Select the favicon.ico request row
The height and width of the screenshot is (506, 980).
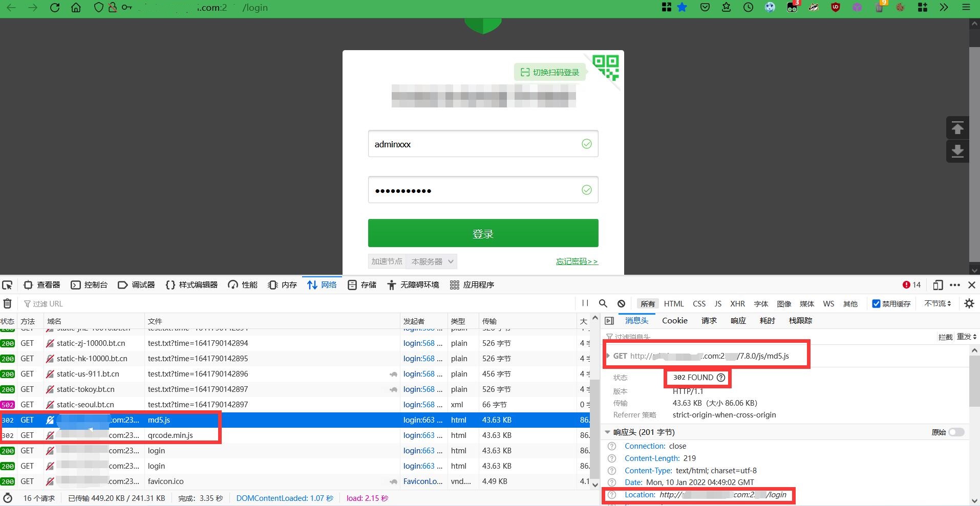[x=294, y=481]
